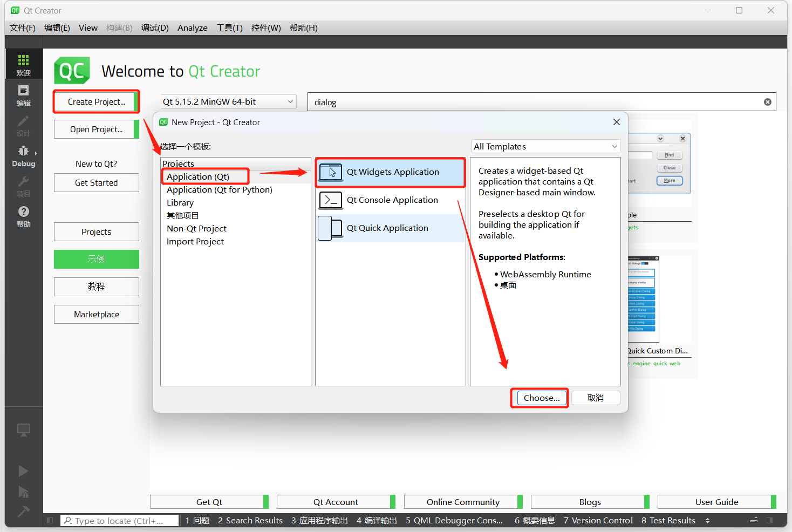This screenshot has height=532, width=792.
Task: Click the Qt Creator QC logo
Action: 72,71
